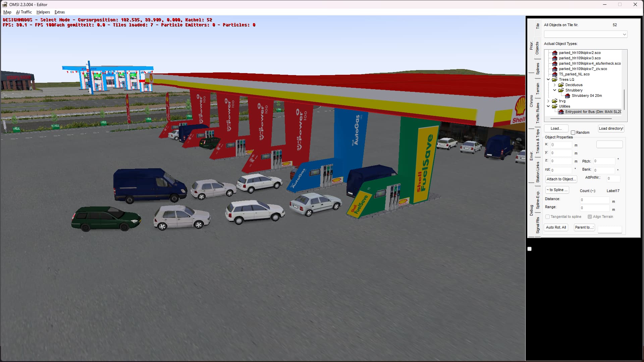The image size is (644, 362).
Task: Click the Deciduous folder icon
Action: pyautogui.click(x=561, y=85)
